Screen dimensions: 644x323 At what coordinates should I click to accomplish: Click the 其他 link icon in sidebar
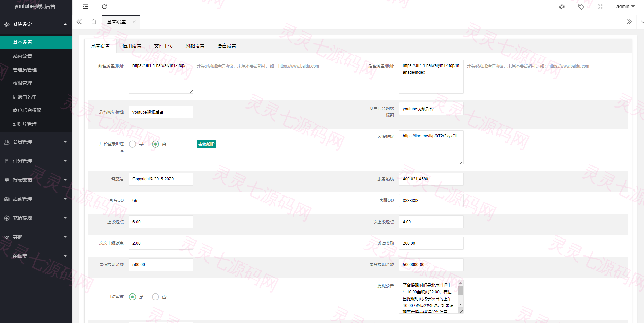[x=7, y=237]
